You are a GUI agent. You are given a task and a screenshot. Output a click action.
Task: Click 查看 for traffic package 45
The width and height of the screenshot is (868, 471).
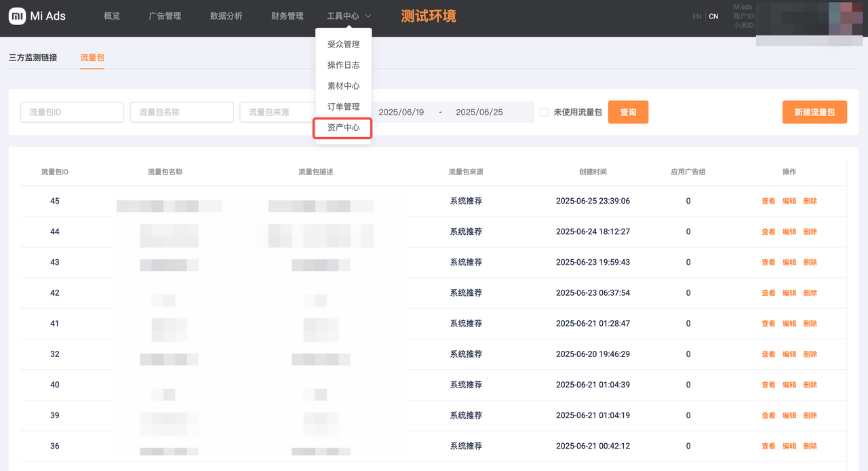point(768,201)
